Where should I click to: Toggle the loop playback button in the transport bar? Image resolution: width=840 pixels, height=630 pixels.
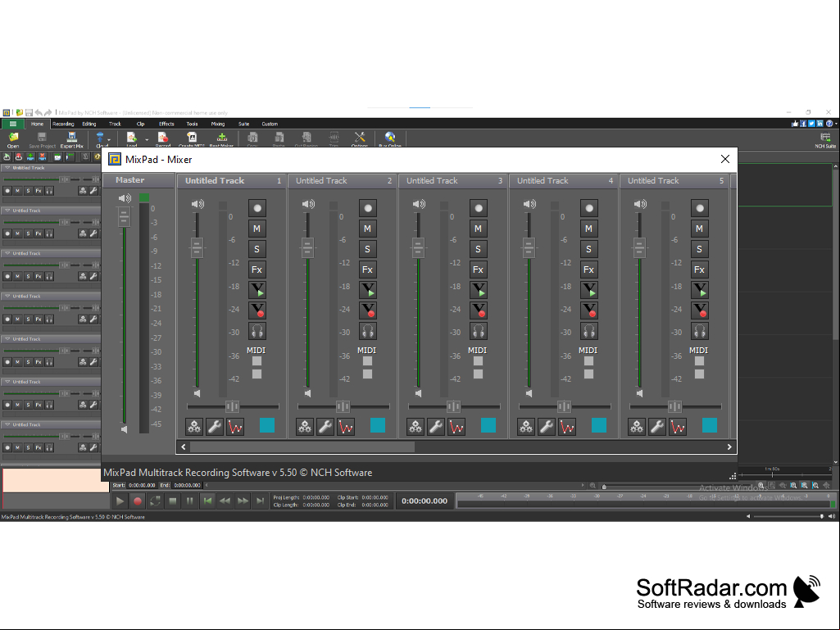pyautogui.click(x=155, y=501)
